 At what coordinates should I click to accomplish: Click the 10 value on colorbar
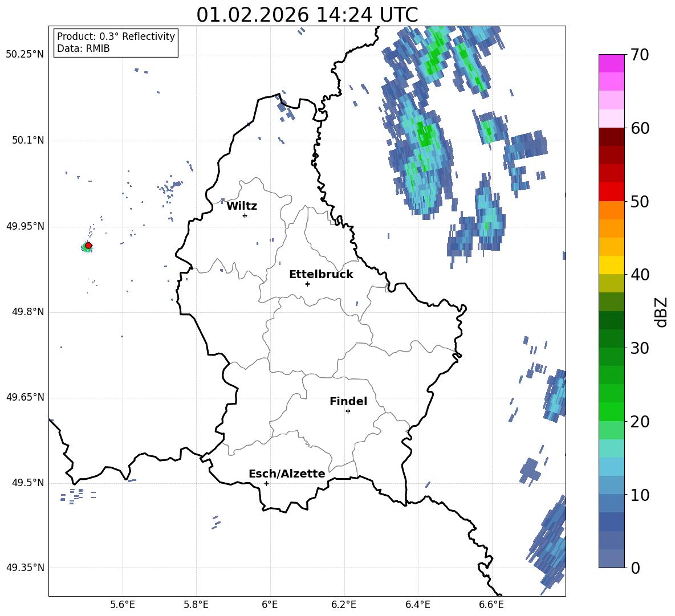[x=639, y=495]
